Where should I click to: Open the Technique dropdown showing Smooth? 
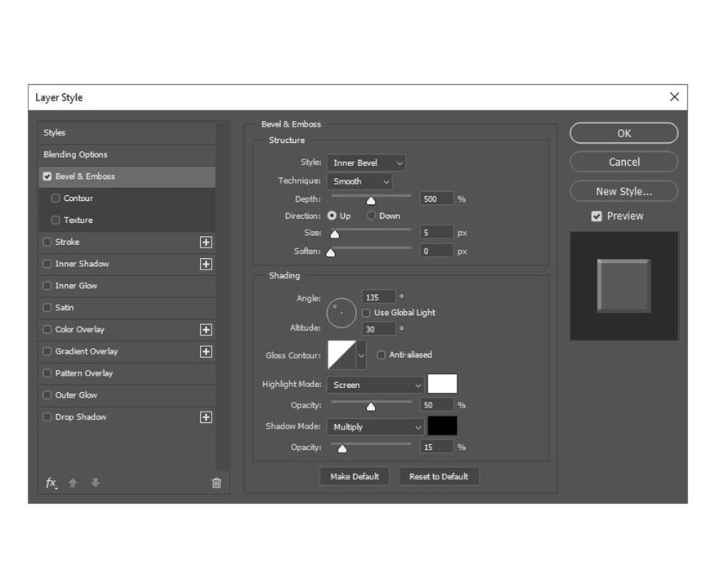[x=360, y=181]
